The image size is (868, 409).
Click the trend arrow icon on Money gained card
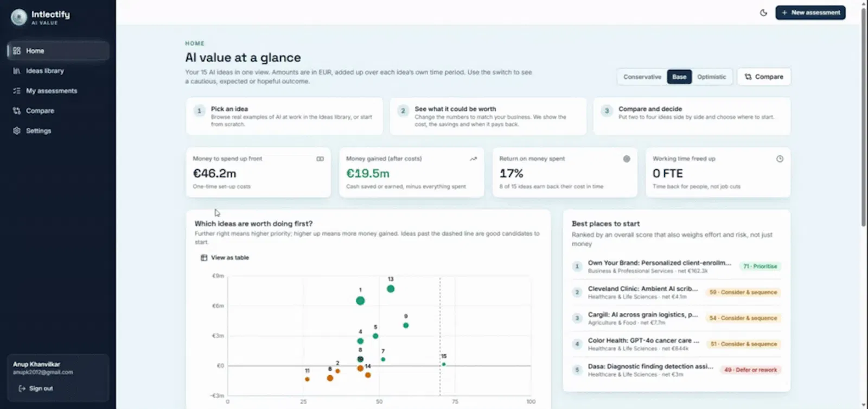pyautogui.click(x=473, y=159)
